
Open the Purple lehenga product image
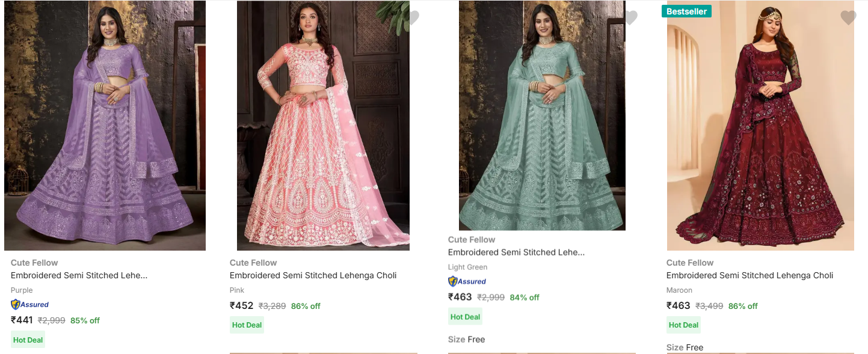pyautogui.click(x=105, y=125)
